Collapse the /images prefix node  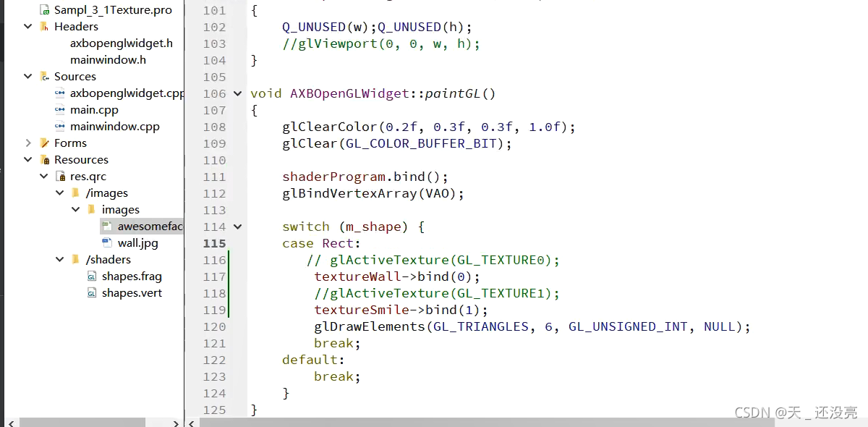pos(60,193)
